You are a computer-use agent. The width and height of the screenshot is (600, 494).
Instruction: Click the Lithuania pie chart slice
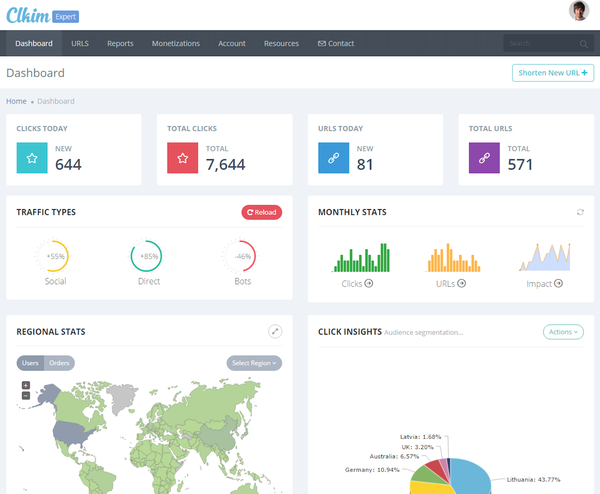point(473,476)
